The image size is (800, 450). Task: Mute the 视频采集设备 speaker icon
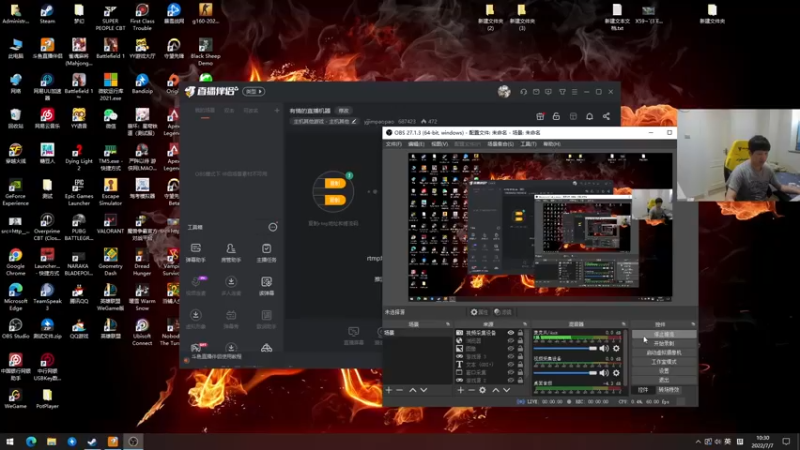(604, 373)
